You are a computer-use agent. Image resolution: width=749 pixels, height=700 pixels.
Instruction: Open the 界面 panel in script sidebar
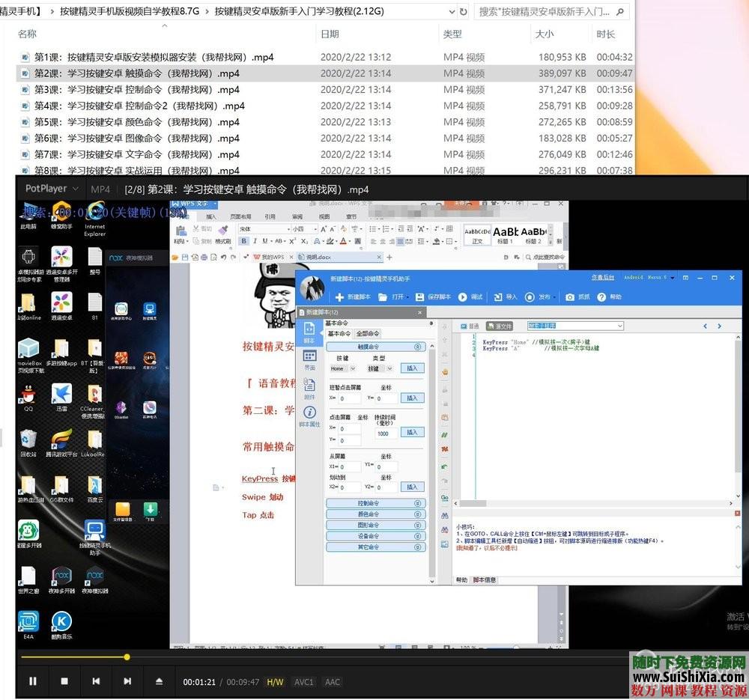(309, 359)
